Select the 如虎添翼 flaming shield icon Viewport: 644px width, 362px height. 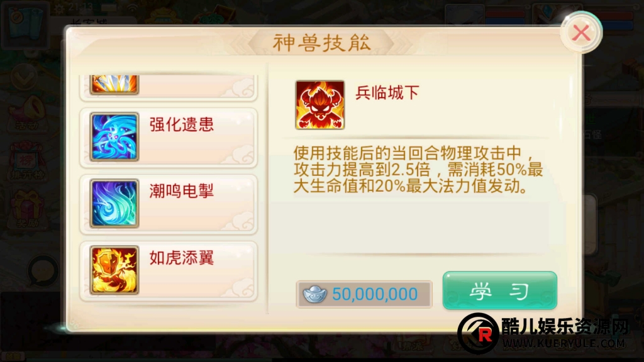(114, 270)
